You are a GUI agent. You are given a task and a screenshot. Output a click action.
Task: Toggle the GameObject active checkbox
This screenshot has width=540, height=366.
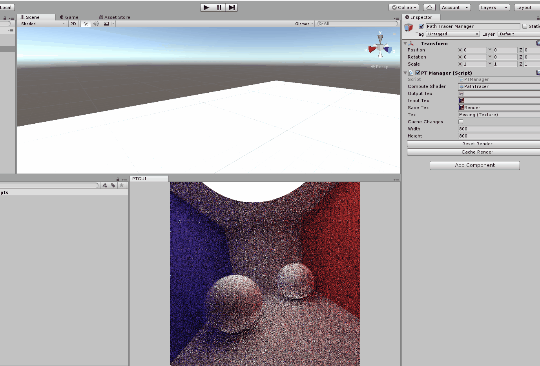tap(421, 27)
